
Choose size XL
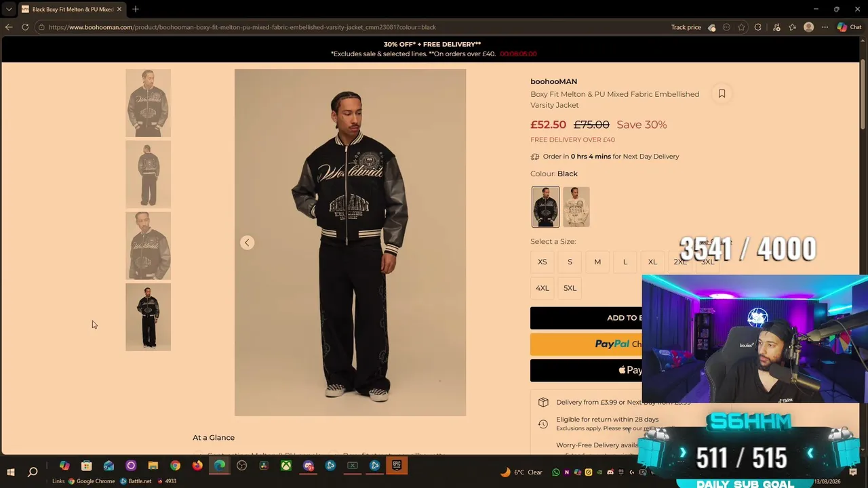coord(652,262)
